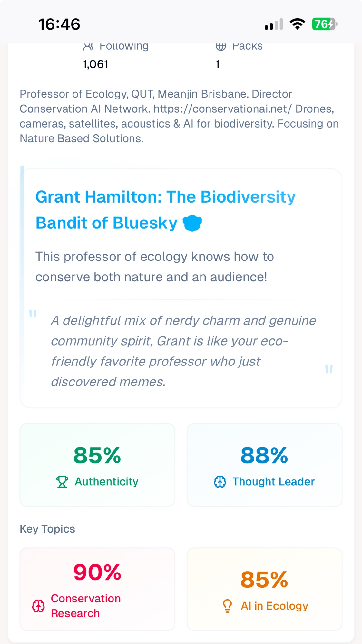Image resolution: width=362 pixels, height=644 pixels.
Task: Tap the brain icon beside Conservation Research
Action: (x=38, y=606)
